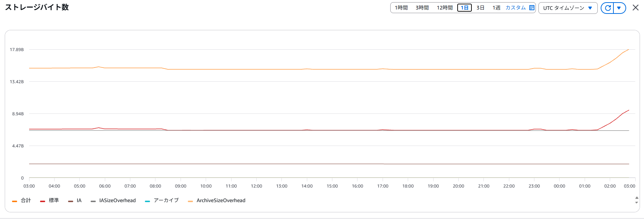The height and width of the screenshot is (220, 644).
Task: Toggle the ArchiveSizeOverhead legend entry
Action: pyautogui.click(x=217, y=200)
